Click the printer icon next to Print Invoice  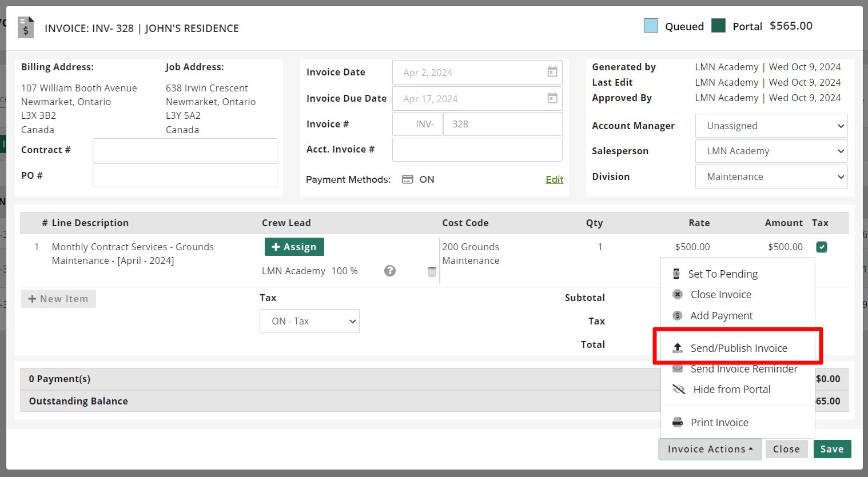click(678, 423)
